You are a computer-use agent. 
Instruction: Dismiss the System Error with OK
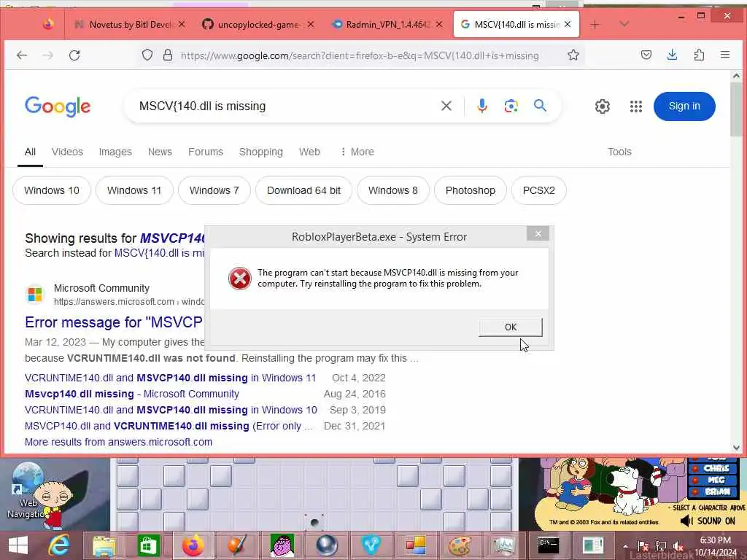coord(510,327)
